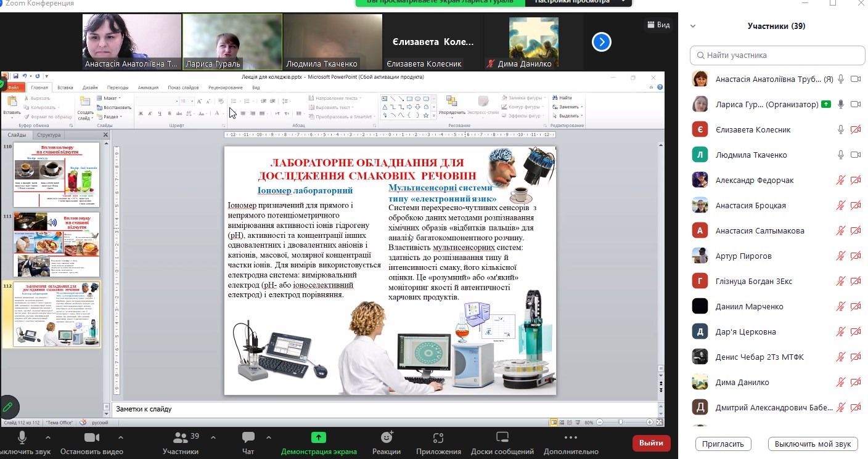Switch to normal view in PowerPoint status bar

pos(554,422)
